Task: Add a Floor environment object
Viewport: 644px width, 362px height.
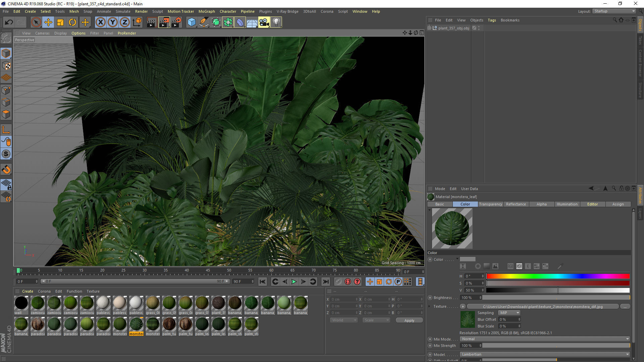Action: (252, 22)
